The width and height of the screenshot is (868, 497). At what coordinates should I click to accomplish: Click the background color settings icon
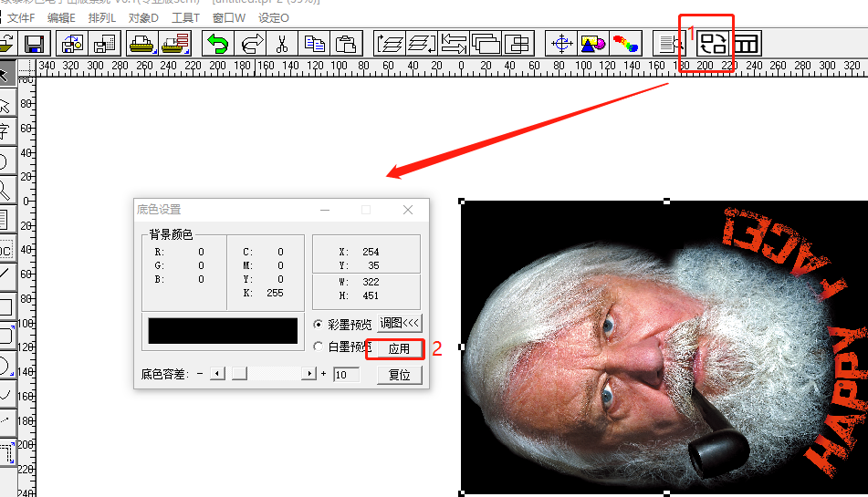click(x=712, y=44)
